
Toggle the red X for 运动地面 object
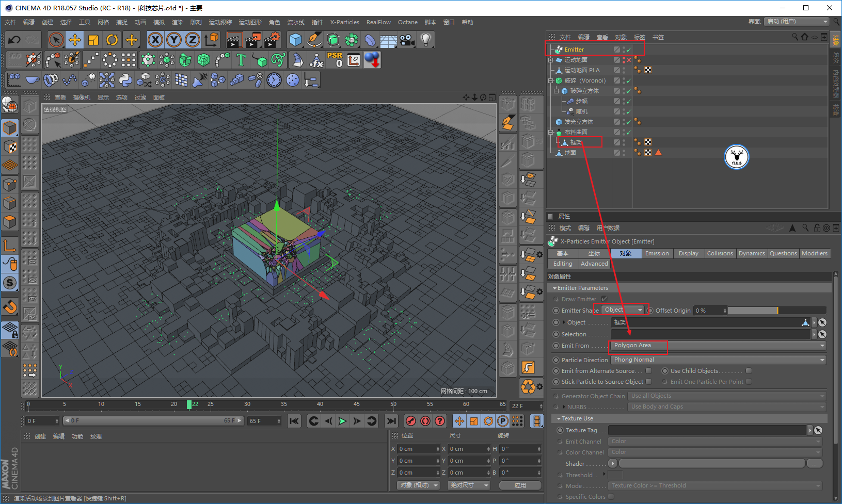coord(629,60)
